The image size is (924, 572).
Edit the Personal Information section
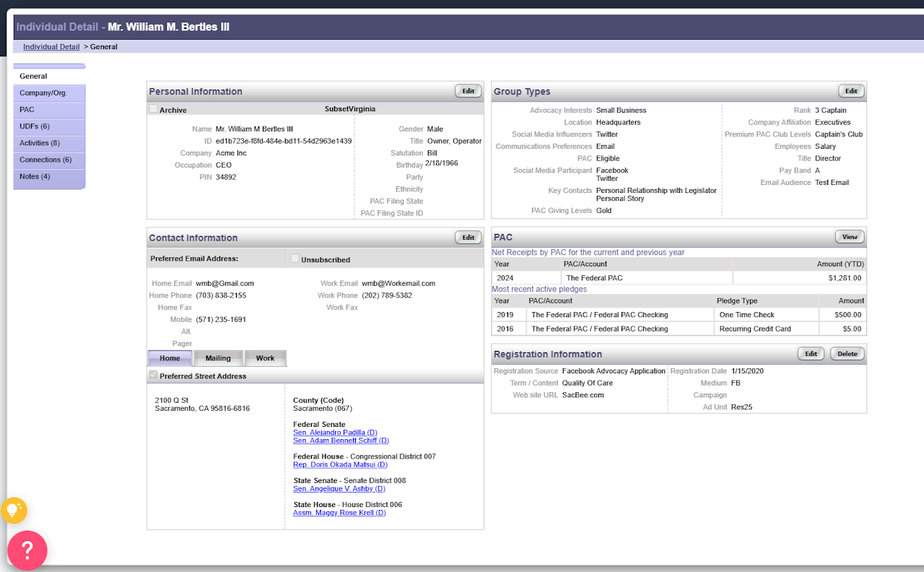pyautogui.click(x=468, y=91)
